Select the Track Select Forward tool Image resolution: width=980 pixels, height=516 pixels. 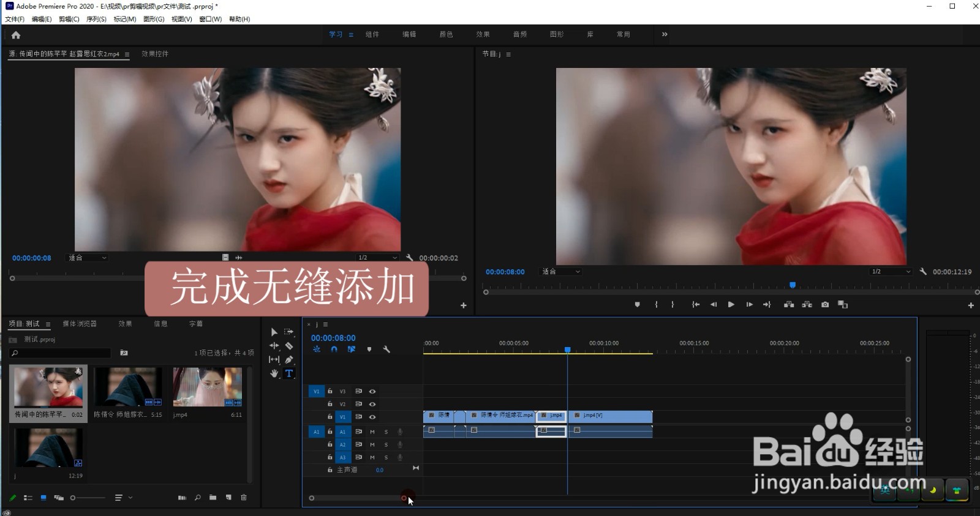pyautogui.click(x=289, y=332)
